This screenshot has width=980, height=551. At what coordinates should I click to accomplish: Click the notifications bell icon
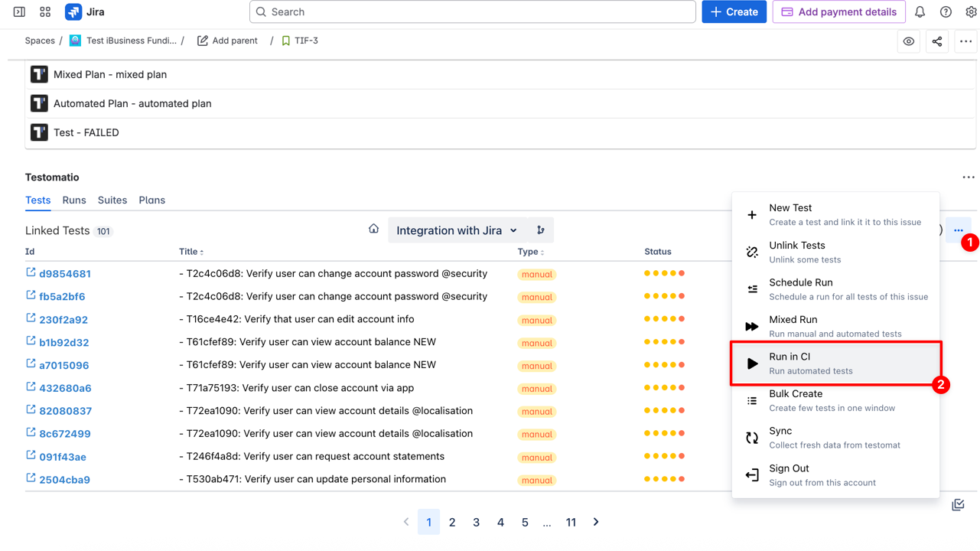coord(920,12)
